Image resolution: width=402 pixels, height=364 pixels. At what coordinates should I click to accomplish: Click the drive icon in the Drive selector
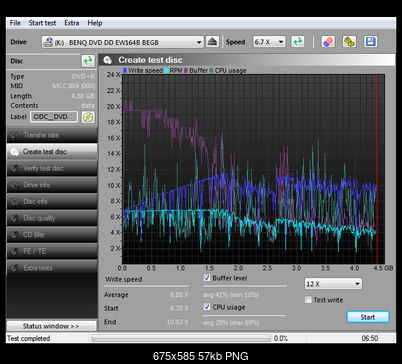pyautogui.click(x=49, y=42)
